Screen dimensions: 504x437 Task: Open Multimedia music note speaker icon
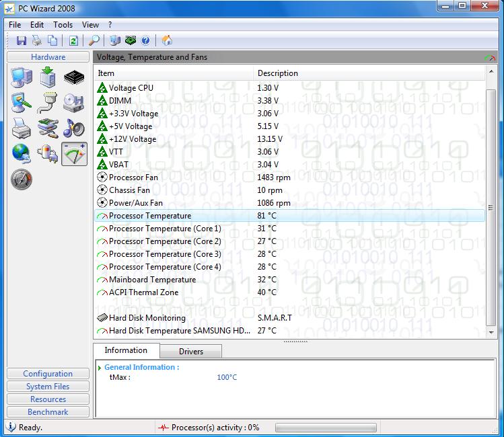73,128
